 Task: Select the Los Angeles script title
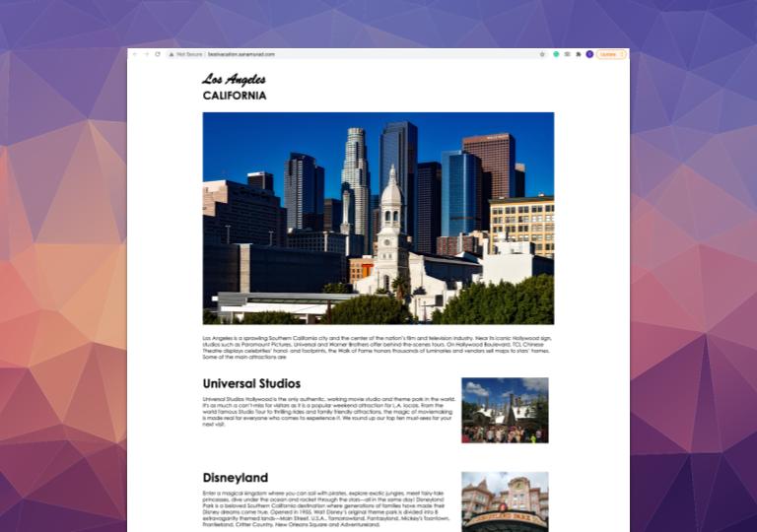[x=234, y=79]
